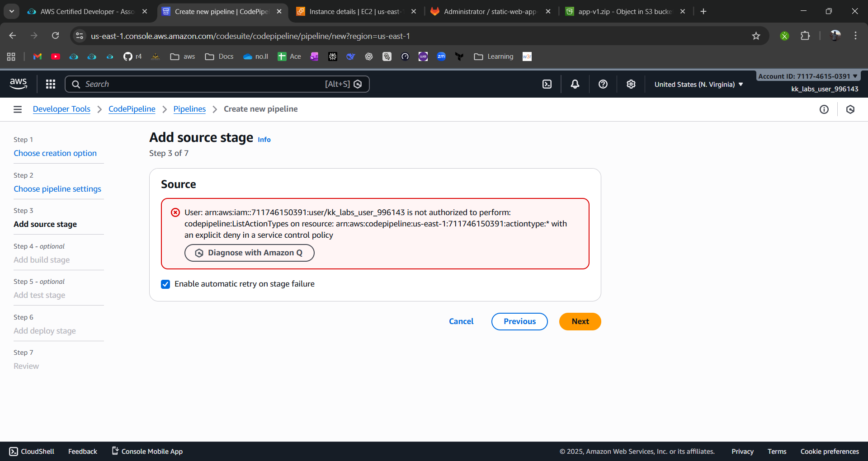868x461 pixels.
Task: Open the Chrome tab groups grid icon
Action: click(11, 56)
